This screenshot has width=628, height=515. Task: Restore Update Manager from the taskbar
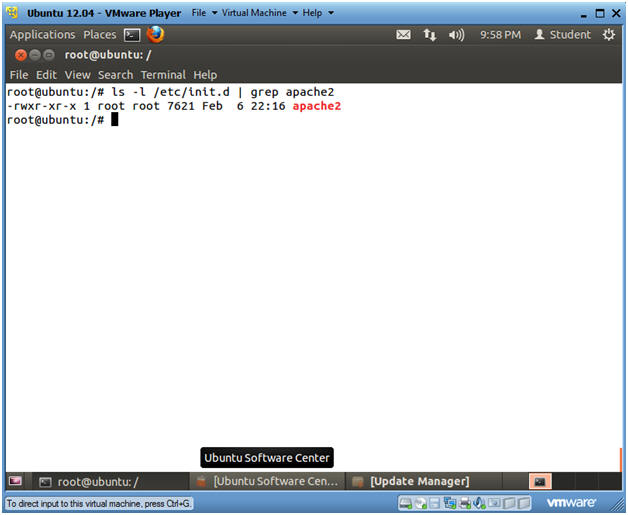point(424,481)
